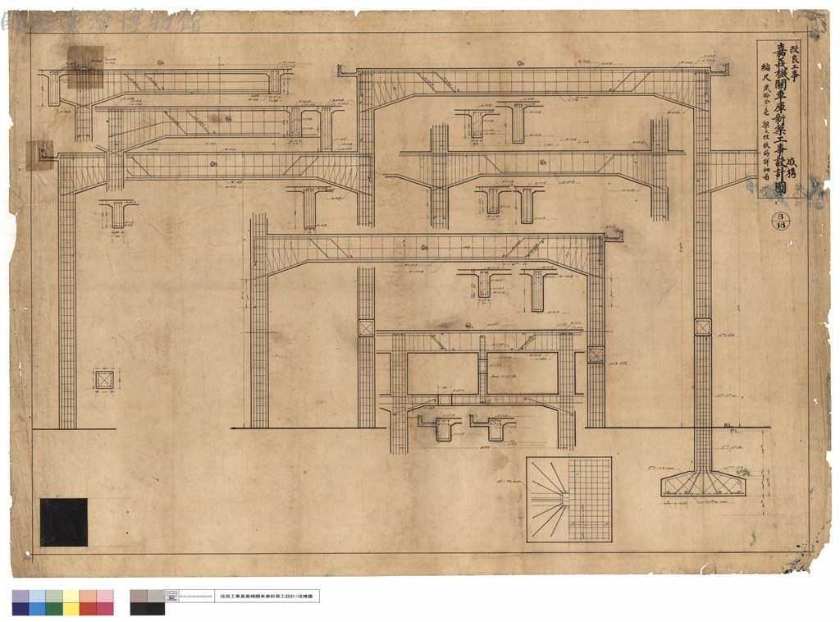Click the light gray calibration swatch
The width and height of the screenshot is (840, 622).
pyautogui.click(x=156, y=597)
